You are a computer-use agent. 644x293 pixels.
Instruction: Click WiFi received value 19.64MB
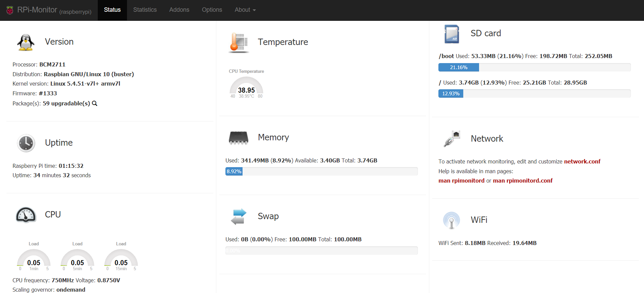pyautogui.click(x=524, y=243)
